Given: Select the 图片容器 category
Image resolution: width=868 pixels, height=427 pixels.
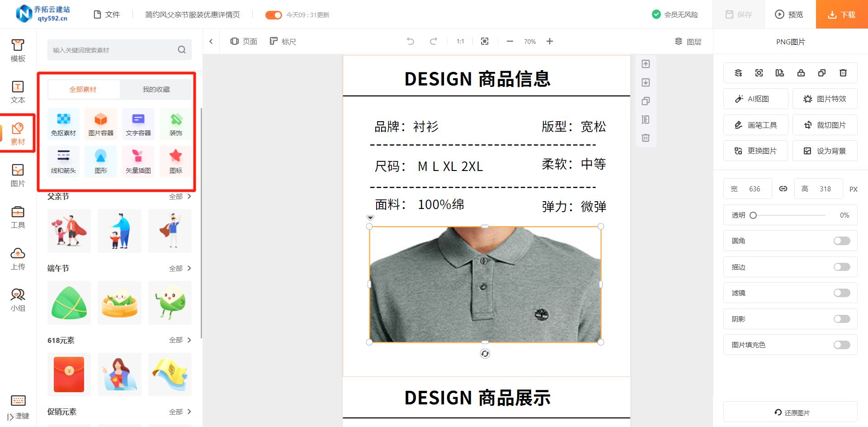Looking at the screenshot, I should point(101,123).
